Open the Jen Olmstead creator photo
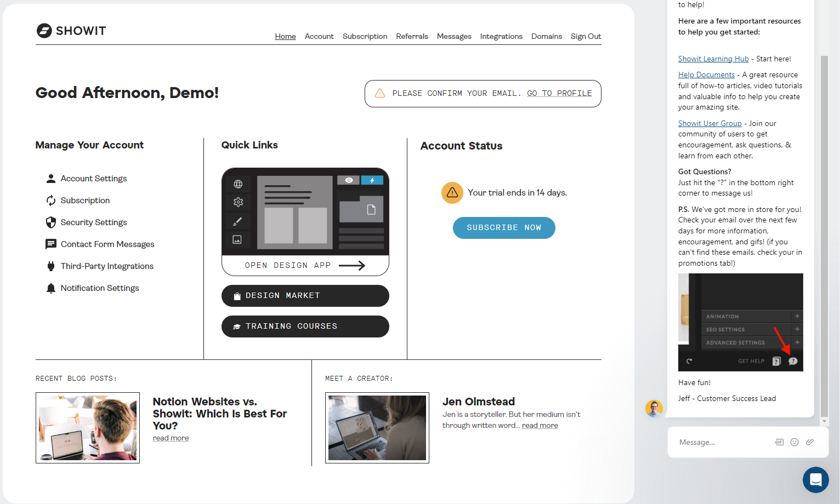This screenshot has height=504, width=840. coord(377,428)
